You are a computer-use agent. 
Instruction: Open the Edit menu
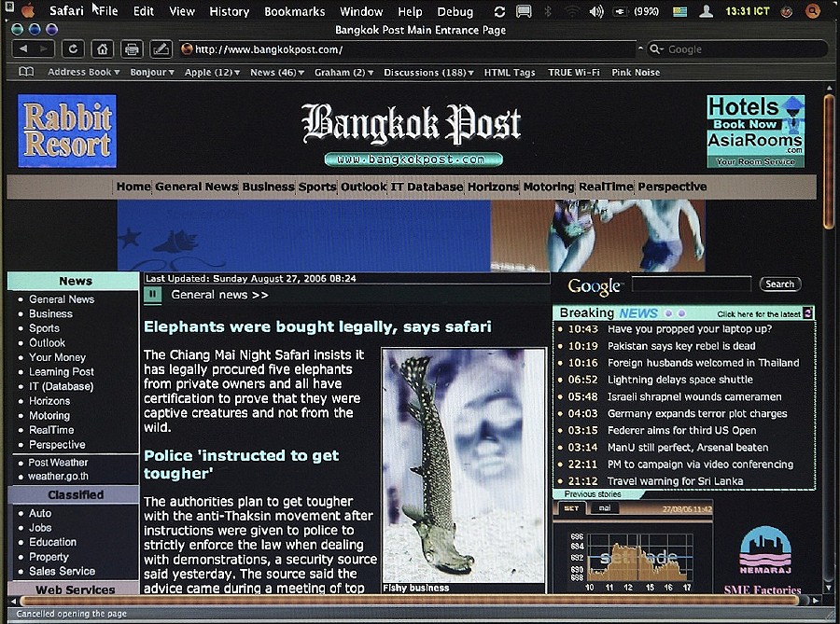click(x=144, y=11)
